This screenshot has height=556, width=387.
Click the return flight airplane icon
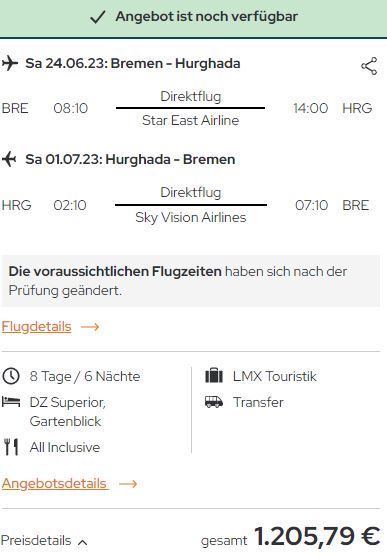[x=9, y=159]
